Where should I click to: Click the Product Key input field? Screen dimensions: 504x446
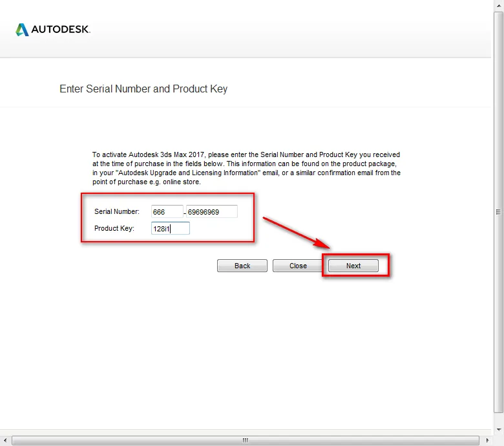click(x=171, y=228)
